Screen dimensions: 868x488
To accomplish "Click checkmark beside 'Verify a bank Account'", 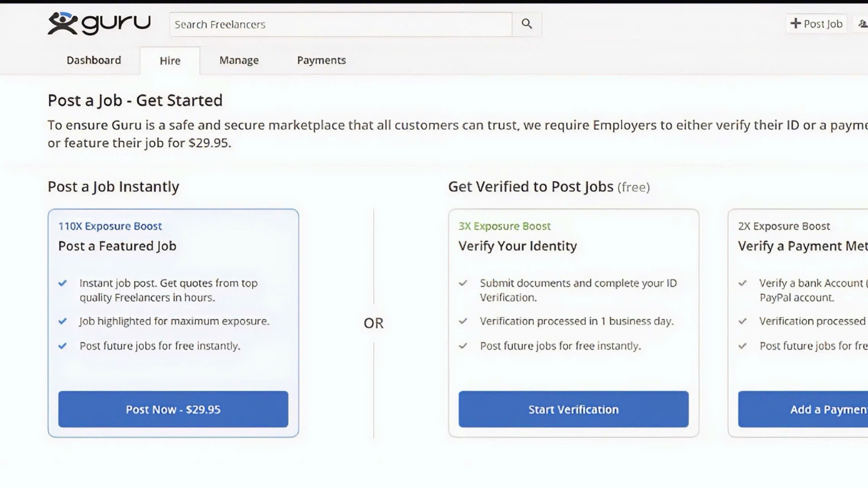I will (743, 283).
